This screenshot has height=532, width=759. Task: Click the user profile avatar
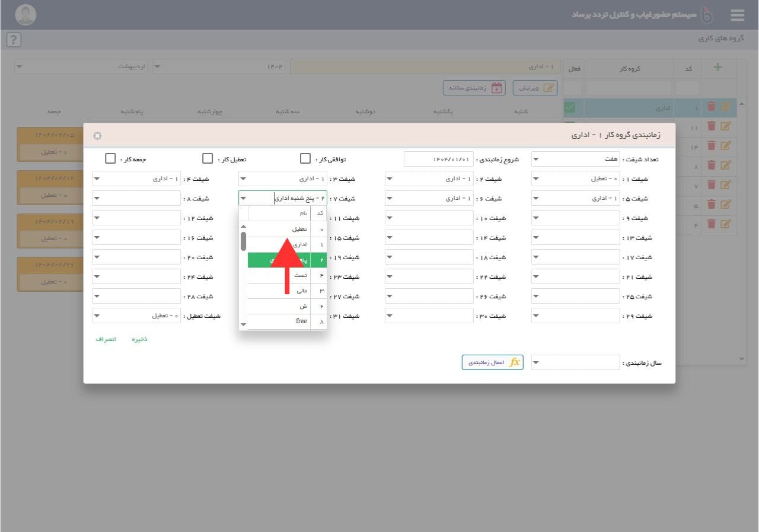point(25,15)
